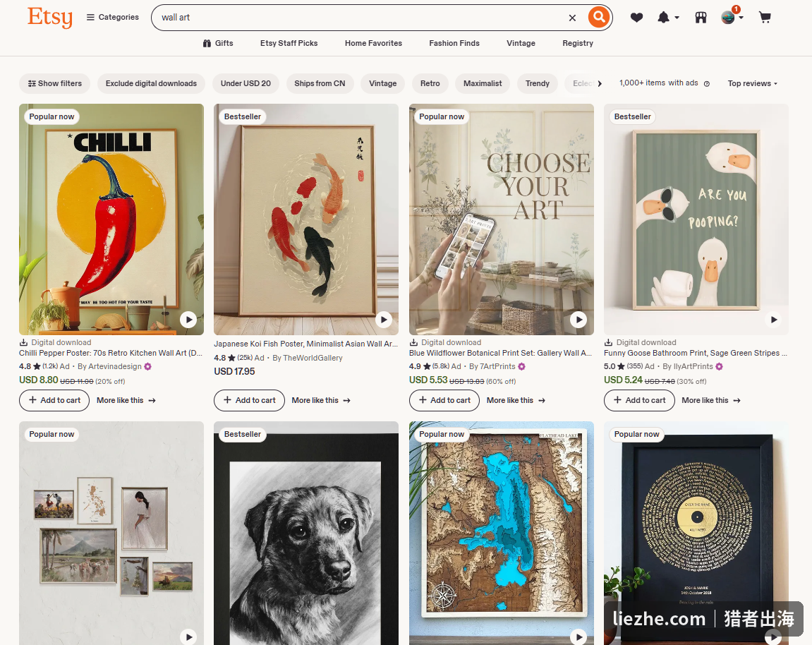
Task: Play video on Blue Wildflower listing
Action: click(578, 320)
